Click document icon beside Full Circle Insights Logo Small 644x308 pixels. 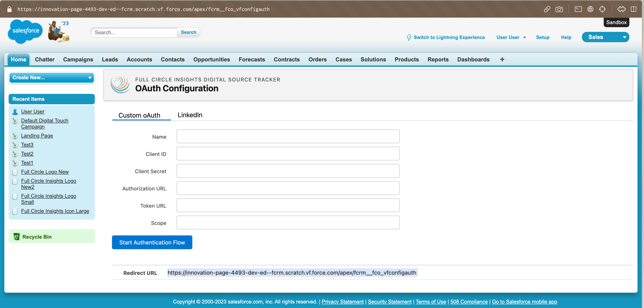[x=15, y=197]
